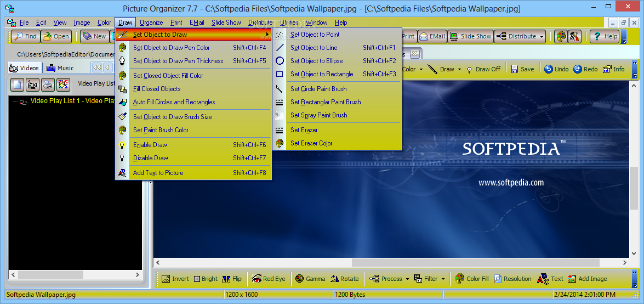
Task: Click the blank page icon in the Videos panel
Action: click(17, 85)
